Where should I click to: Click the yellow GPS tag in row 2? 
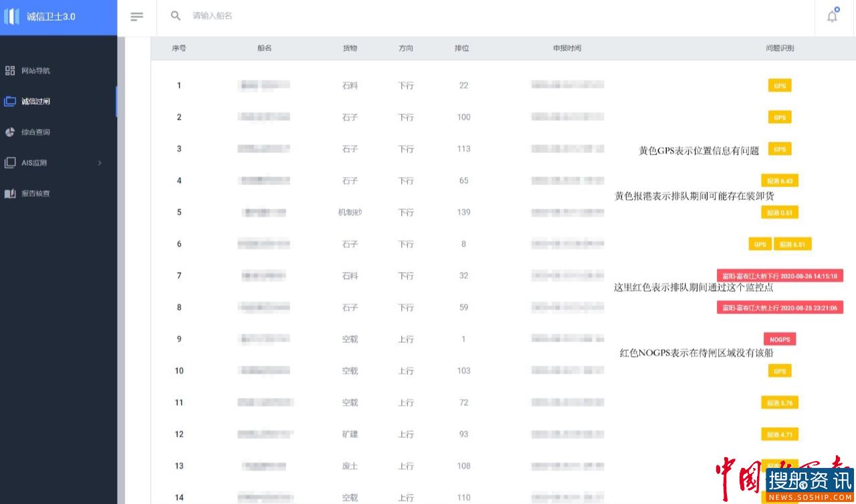(780, 118)
